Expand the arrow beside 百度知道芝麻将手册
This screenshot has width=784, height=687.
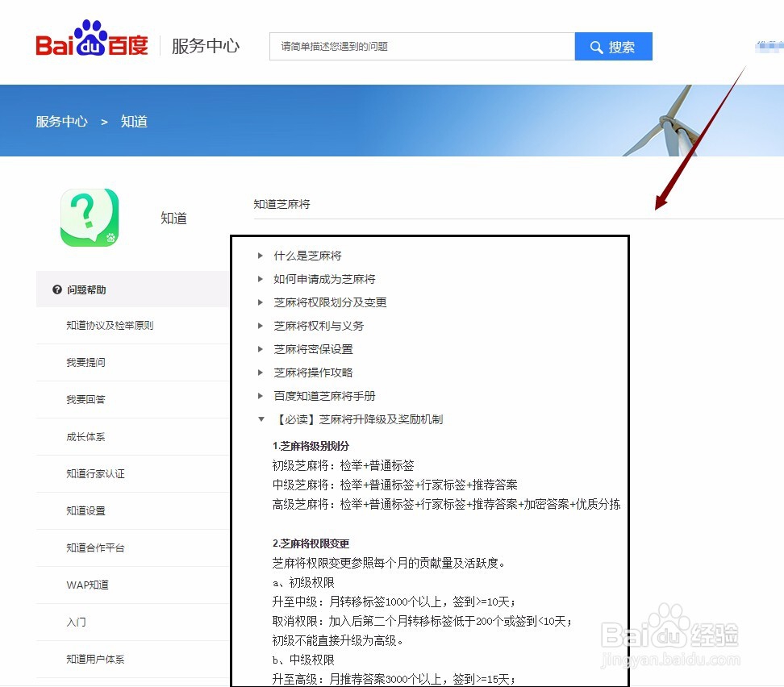(260, 396)
